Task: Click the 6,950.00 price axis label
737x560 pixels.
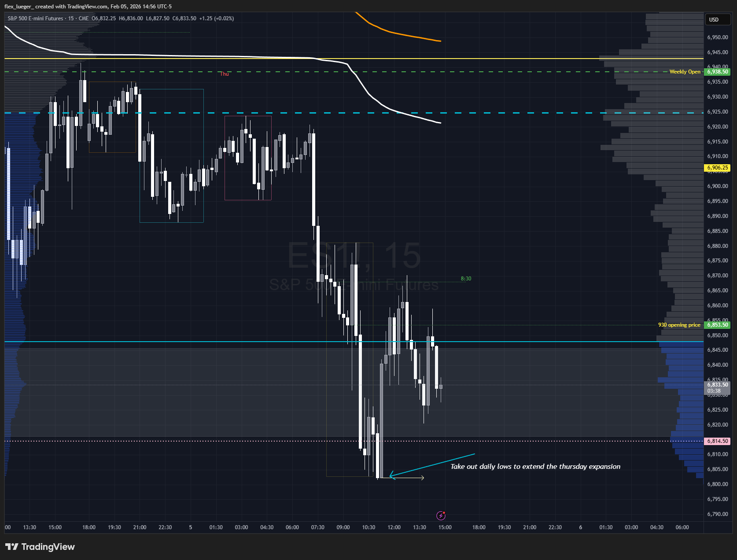Action: 717,37
